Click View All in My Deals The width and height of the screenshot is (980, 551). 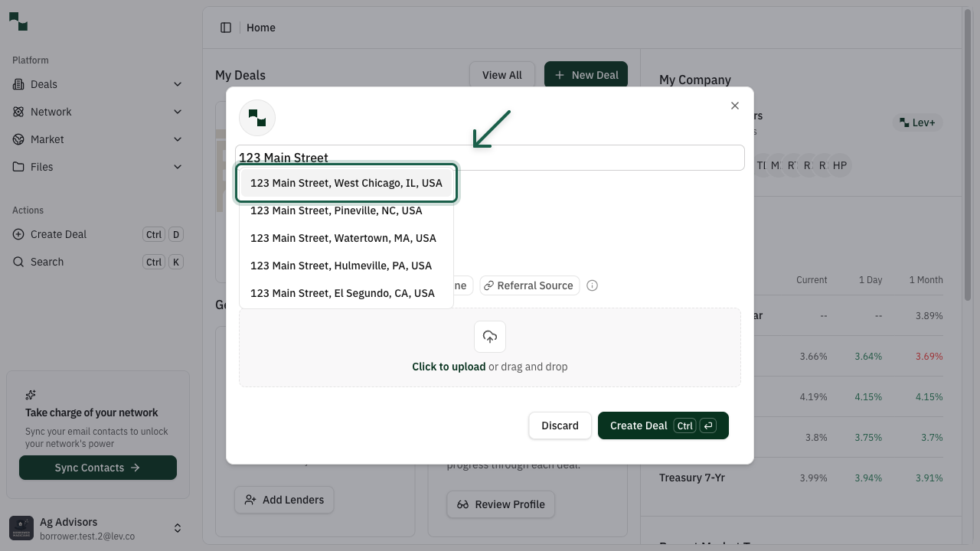click(x=501, y=75)
